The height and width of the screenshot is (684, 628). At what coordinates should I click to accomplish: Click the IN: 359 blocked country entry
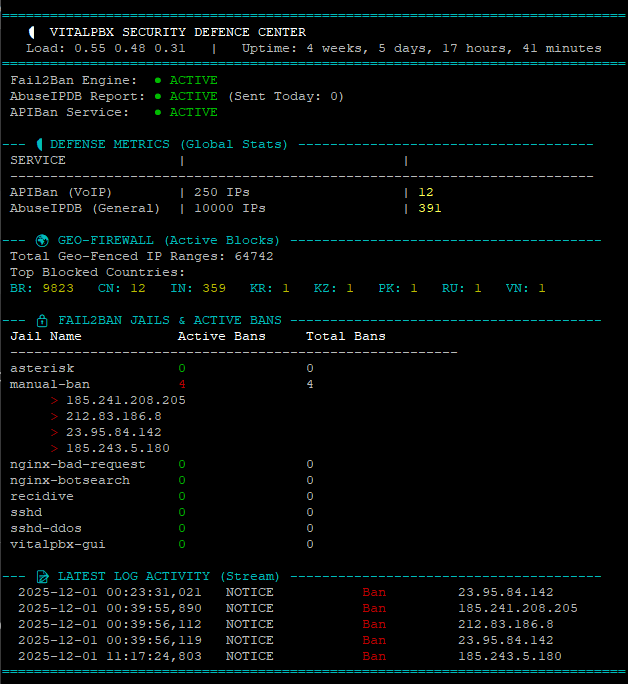coord(200,288)
